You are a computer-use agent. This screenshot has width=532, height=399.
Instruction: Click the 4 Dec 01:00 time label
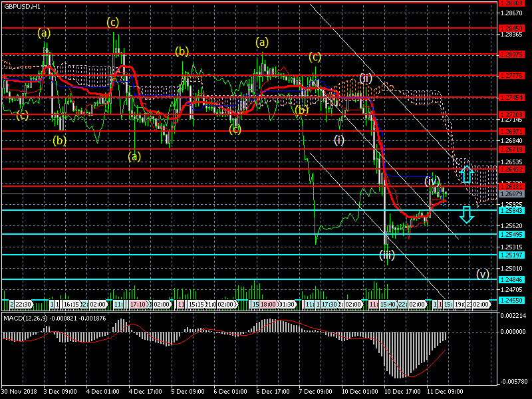point(103,392)
